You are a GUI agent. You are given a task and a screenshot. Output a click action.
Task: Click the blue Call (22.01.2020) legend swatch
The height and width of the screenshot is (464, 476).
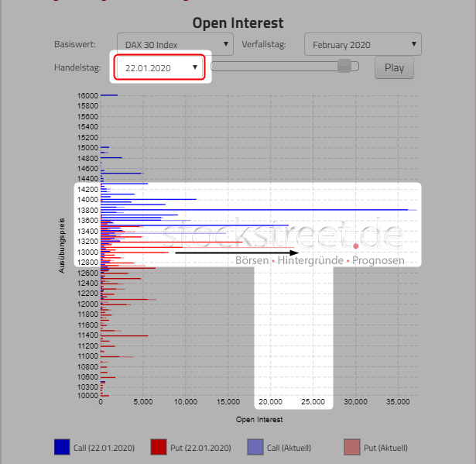[x=62, y=447]
